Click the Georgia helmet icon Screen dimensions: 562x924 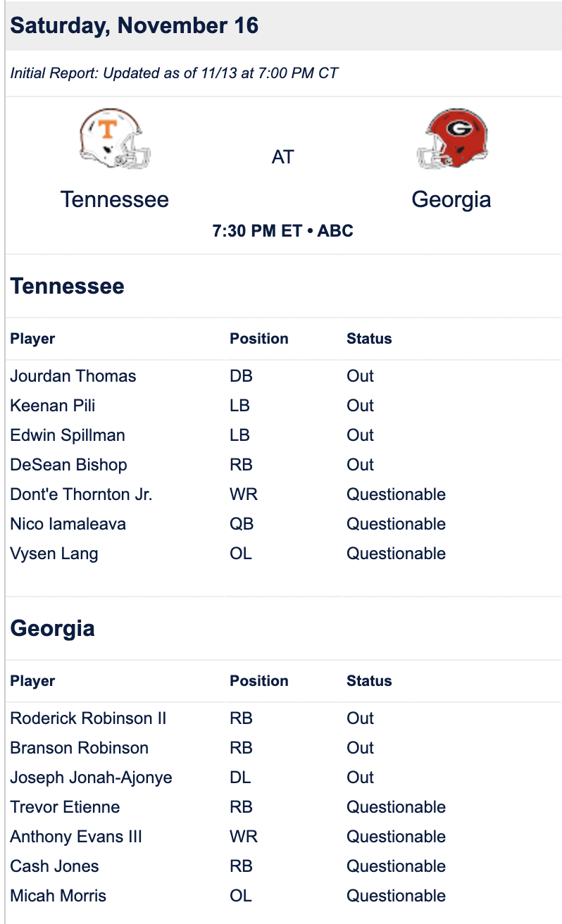tap(452, 139)
